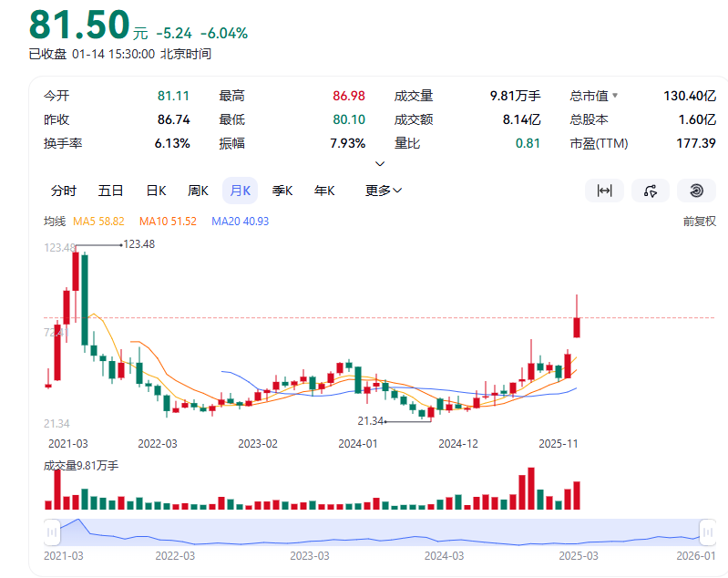Switch to the 日K chart tab
The width and height of the screenshot is (728, 578).
pyautogui.click(x=156, y=191)
